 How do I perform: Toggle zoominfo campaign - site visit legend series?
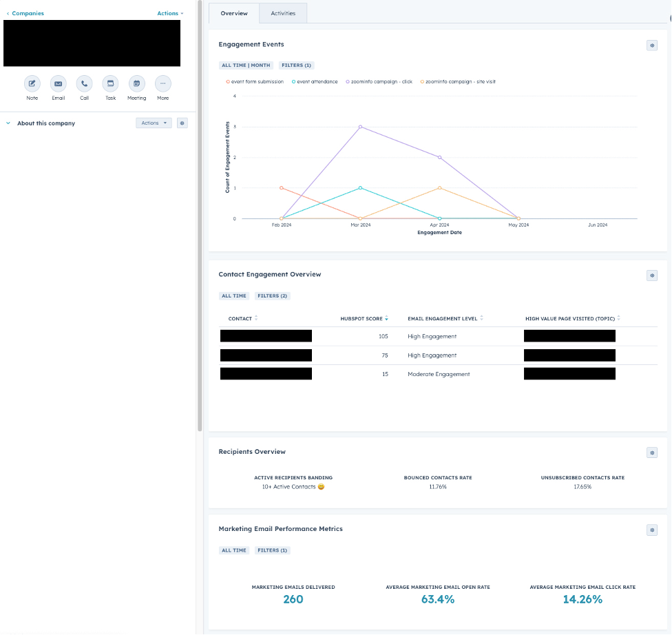tap(458, 81)
